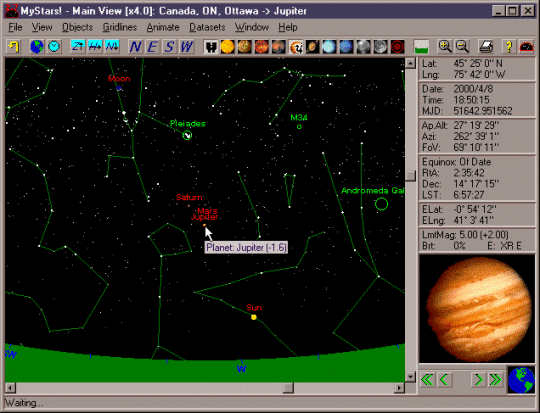Zoom in with the magnifier plus icon

tap(445, 47)
